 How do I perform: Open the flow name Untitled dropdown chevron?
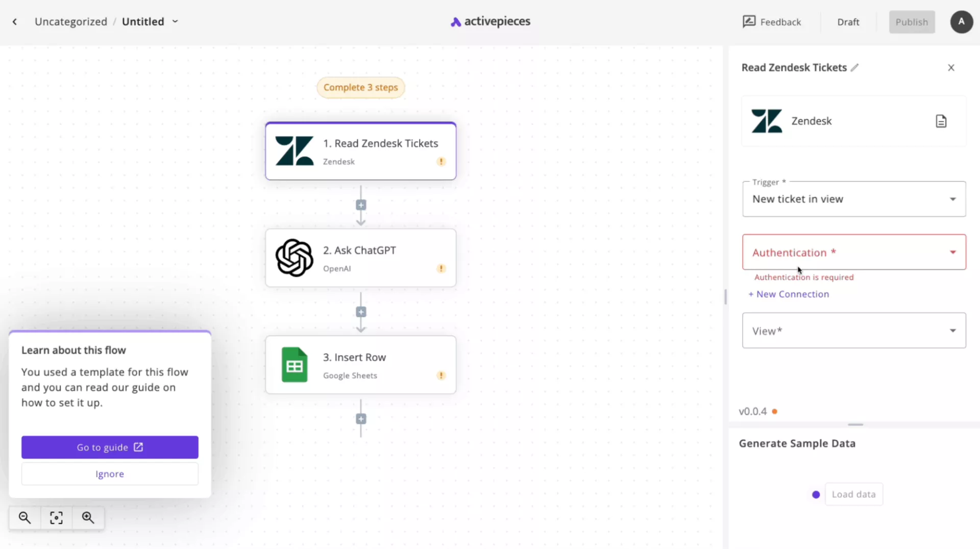coord(175,21)
